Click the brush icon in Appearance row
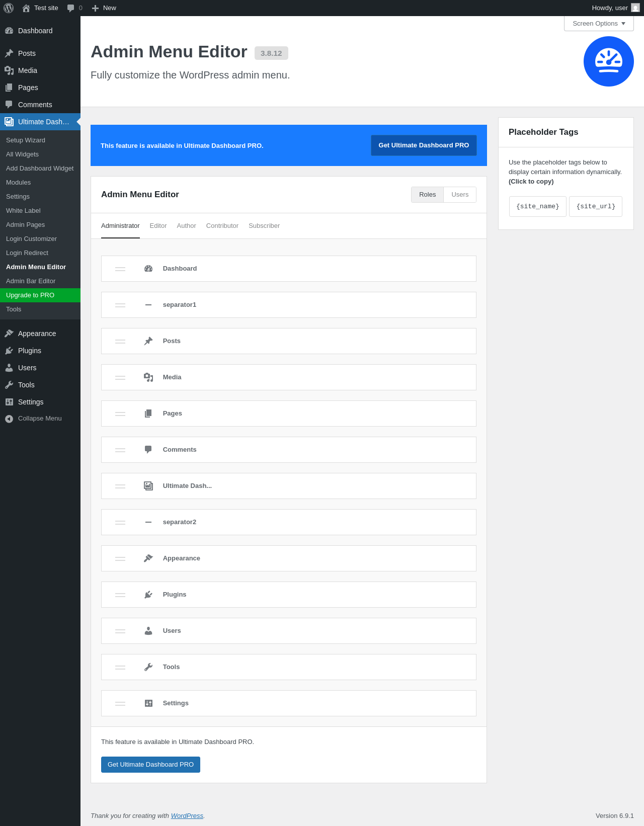The image size is (644, 826). [148, 558]
